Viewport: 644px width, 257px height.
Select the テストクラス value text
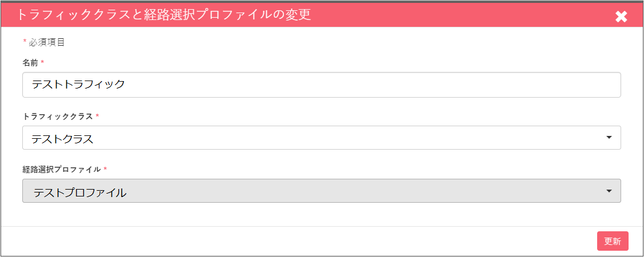click(x=62, y=139)
